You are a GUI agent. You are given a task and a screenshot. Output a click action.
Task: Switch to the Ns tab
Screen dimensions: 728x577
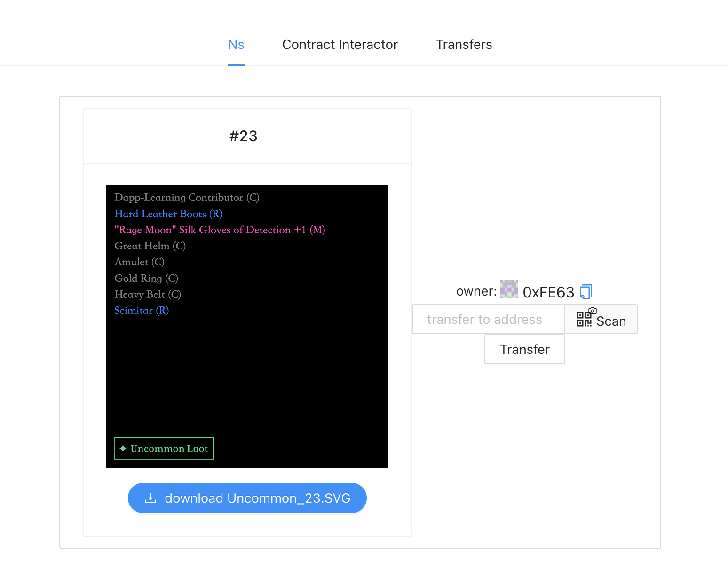[236, 45]
